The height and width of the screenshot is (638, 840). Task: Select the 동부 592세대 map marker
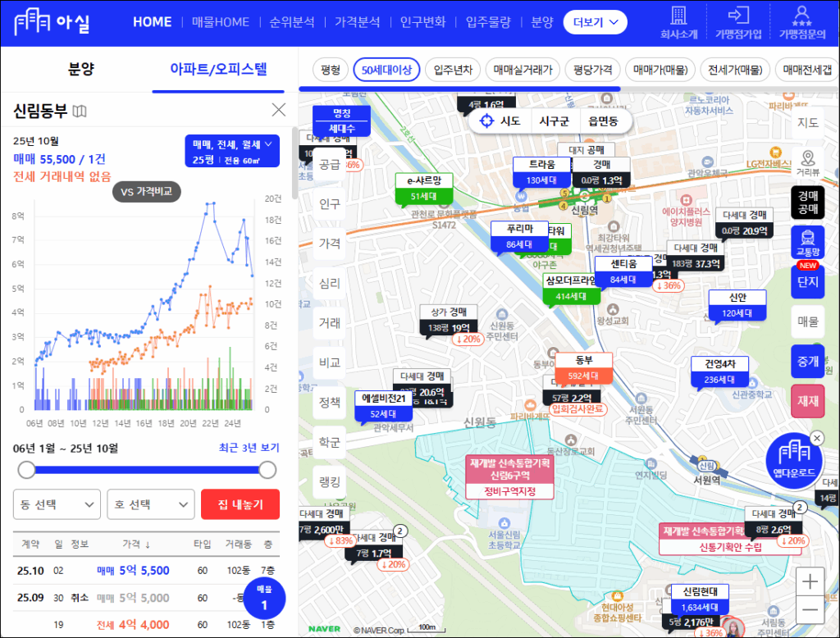pos(583,368)
